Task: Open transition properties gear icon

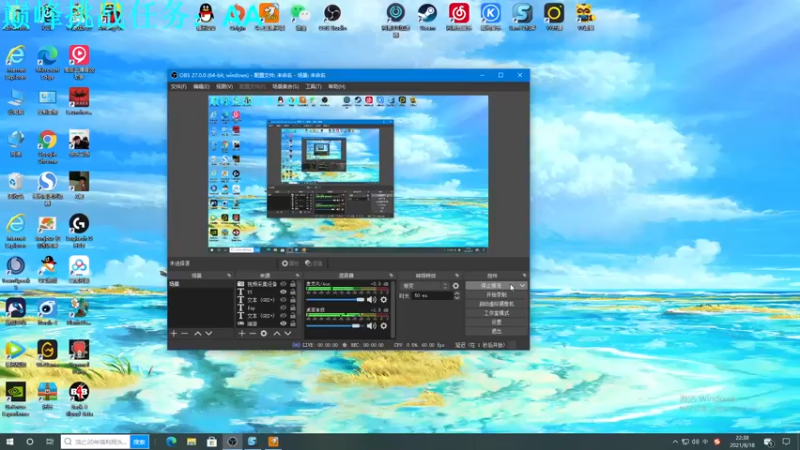Action: (456, 286)
